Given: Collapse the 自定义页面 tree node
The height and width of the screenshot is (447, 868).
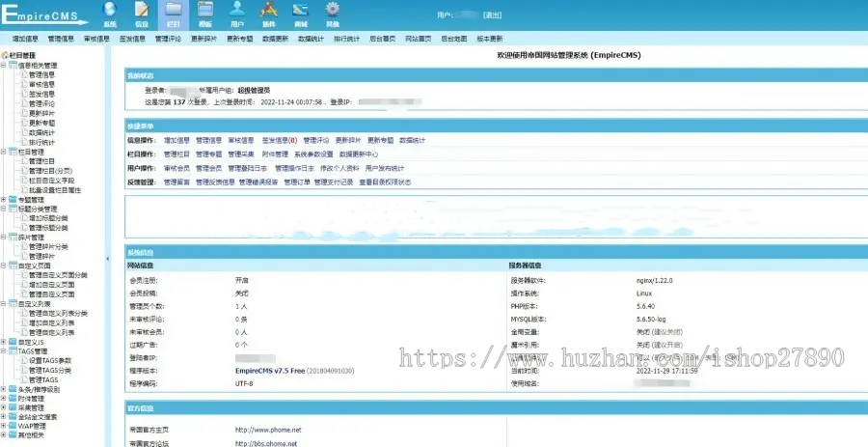Looking at the screenshot, I should coord(4,265).
